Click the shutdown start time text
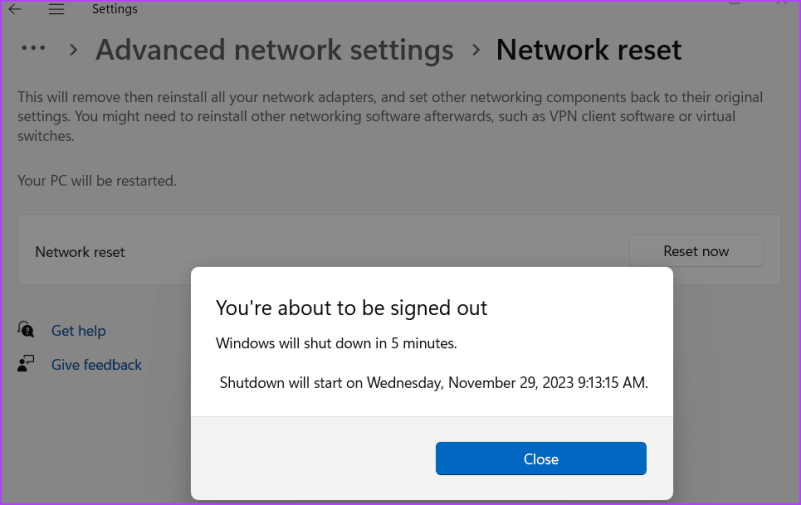This screenshot has height=505, width=801. 433,382
